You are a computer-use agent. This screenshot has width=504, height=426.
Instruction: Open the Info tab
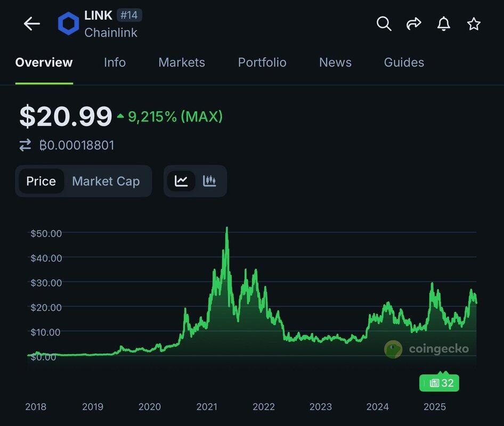click(x=115, y=62)
